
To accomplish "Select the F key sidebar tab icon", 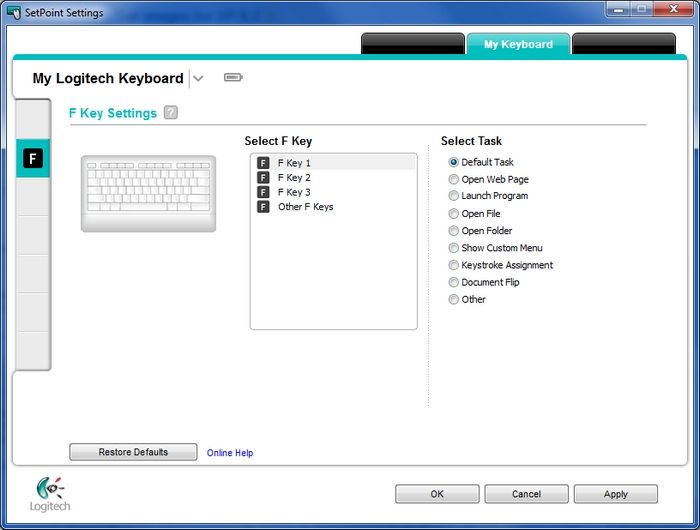I will (x=33, y=158).
